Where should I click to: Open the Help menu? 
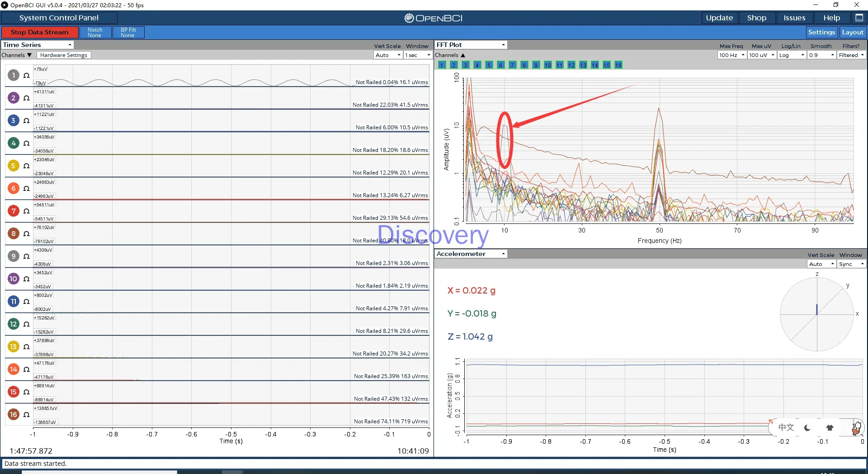click(832, 18)
